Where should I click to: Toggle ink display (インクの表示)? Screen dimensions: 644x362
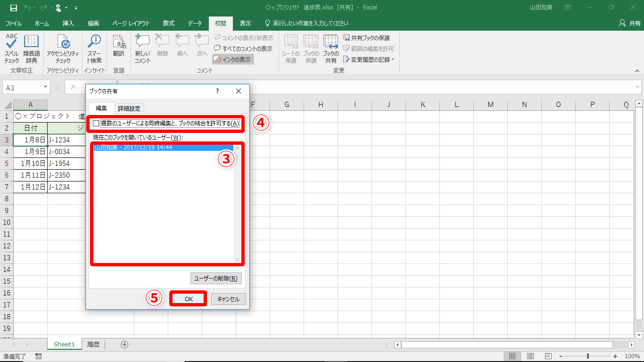[233, 59]
